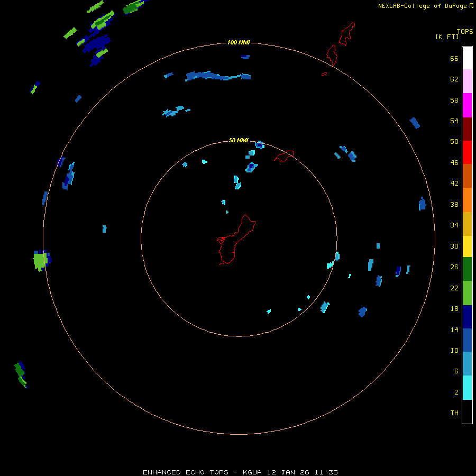Click the 34 legend value
This screenshot has height=476, width=476.
tap(454, 225)
